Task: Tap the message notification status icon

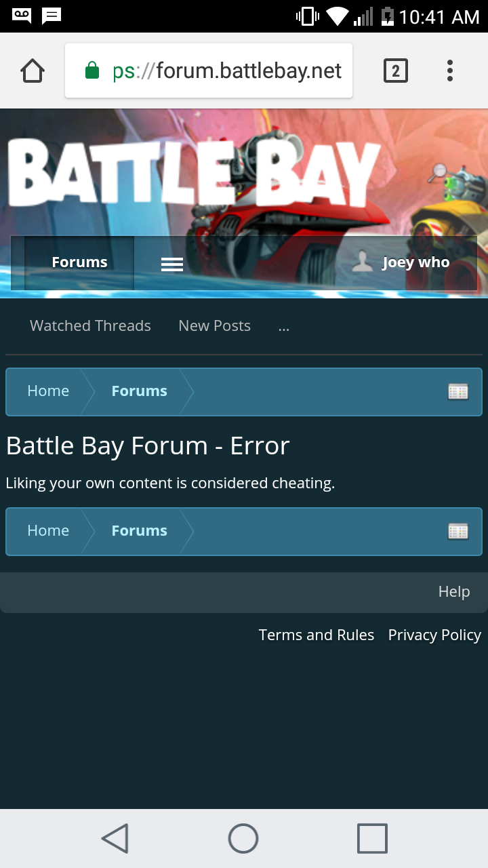Action: [52, 15]
